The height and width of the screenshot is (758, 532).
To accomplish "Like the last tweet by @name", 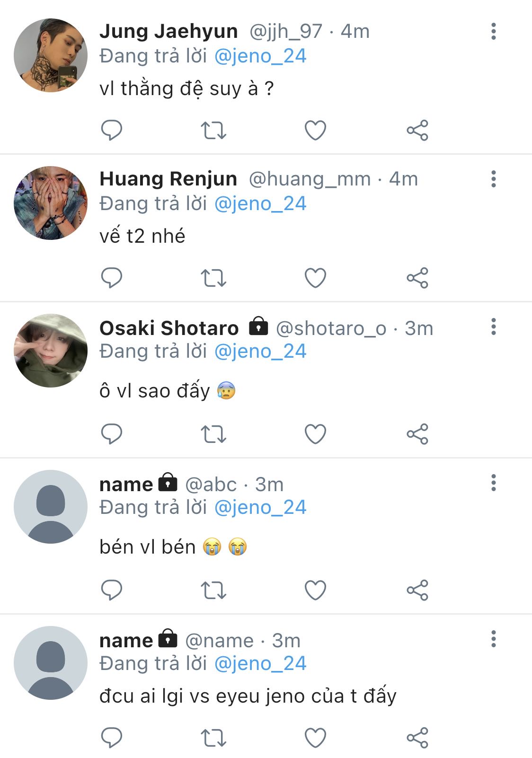I will 315,738.
